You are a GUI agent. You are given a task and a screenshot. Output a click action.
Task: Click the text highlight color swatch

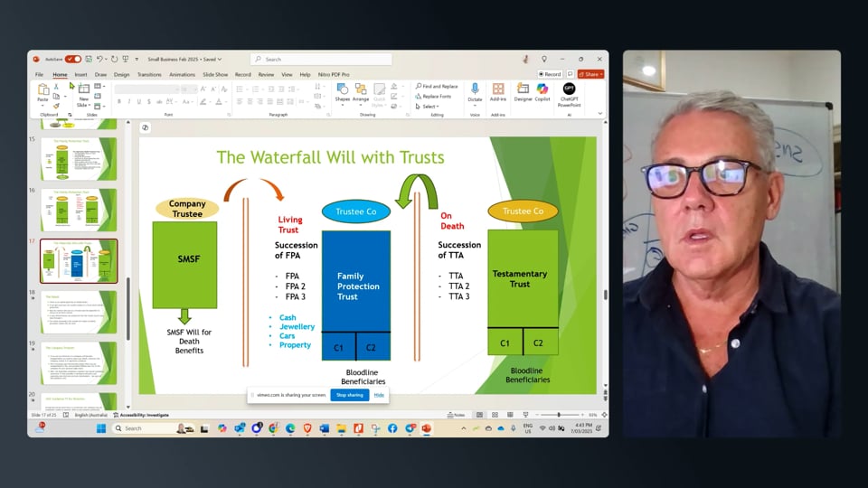click(x=203, y=102)
